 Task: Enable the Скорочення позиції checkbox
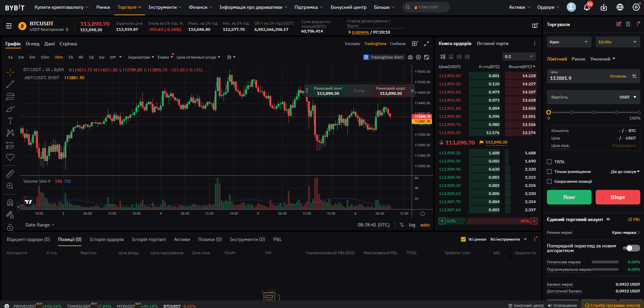pyautogui.click(x=549, y=181)
